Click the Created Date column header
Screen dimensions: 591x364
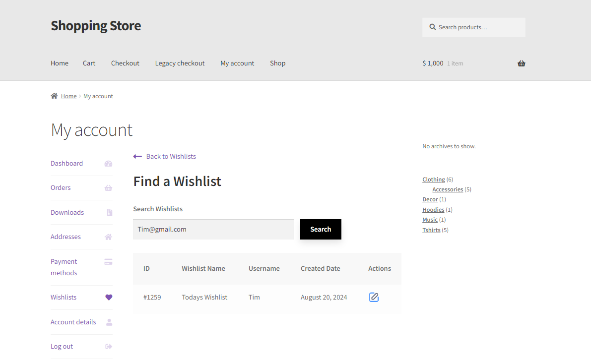[321, 268]
